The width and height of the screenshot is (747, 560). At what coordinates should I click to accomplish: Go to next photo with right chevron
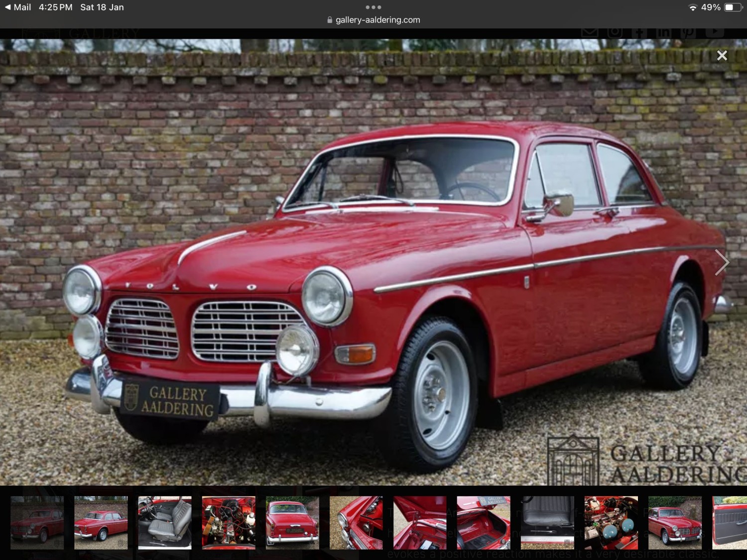coord(722,262)
